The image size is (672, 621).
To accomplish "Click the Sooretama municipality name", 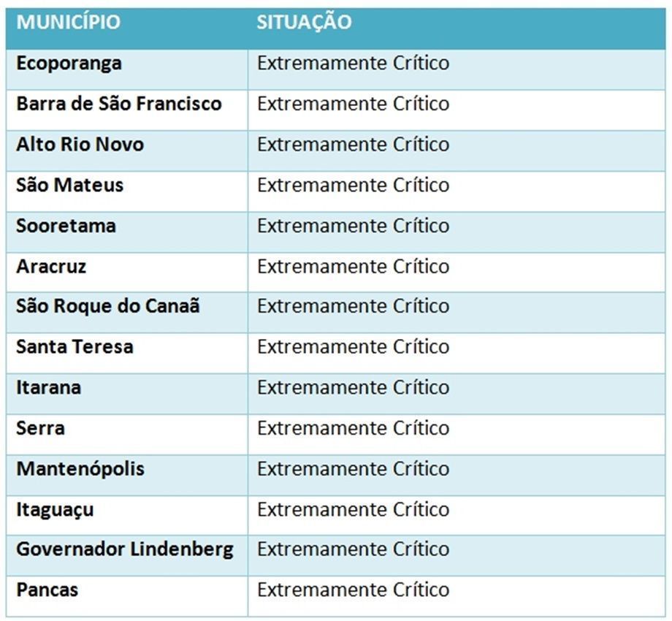I will (66, 226).
